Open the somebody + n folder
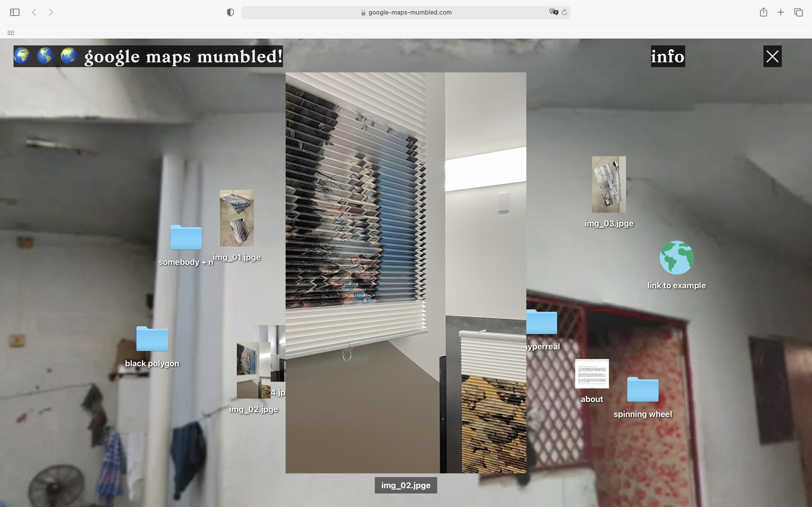 186,237
